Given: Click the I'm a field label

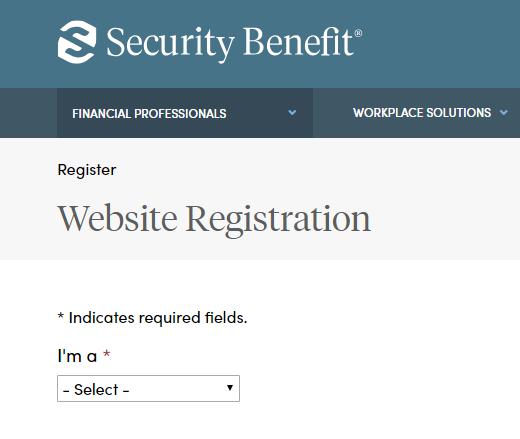Looking at the screenshot, I should click(77, 356).
